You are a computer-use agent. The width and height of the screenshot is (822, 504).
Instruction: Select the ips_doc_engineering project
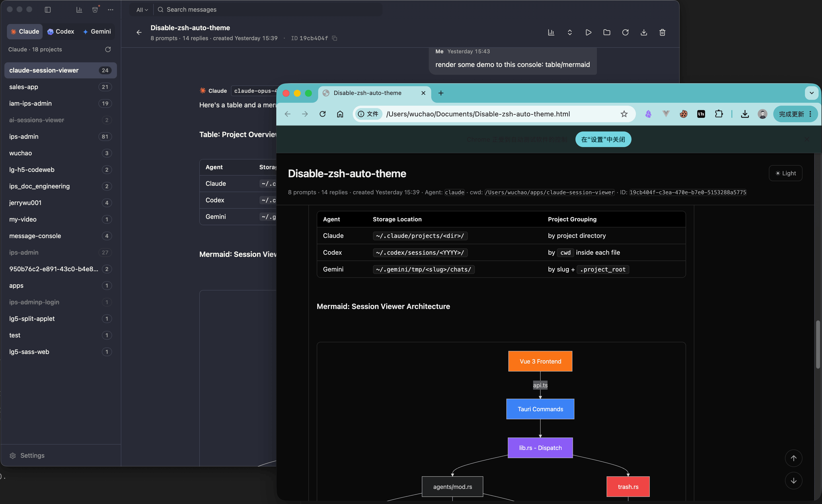click(x=60, y=186)
